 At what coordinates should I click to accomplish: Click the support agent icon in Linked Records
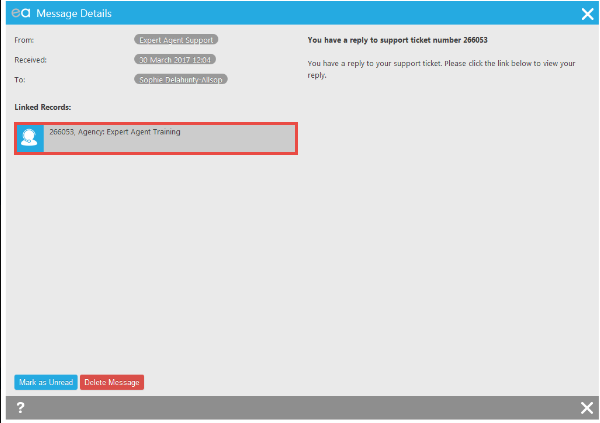pos(30,139)
